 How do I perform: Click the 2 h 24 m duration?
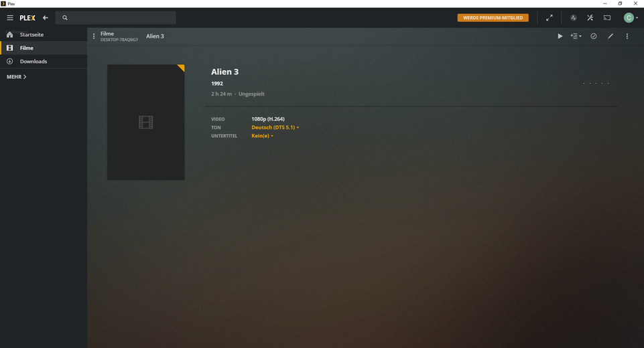pos(221,94)
